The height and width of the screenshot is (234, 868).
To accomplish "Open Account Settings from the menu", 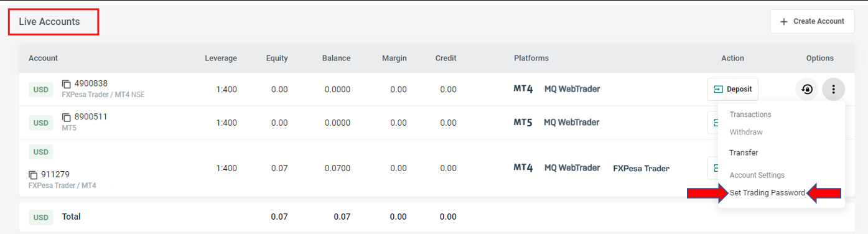I will [757, 175].
